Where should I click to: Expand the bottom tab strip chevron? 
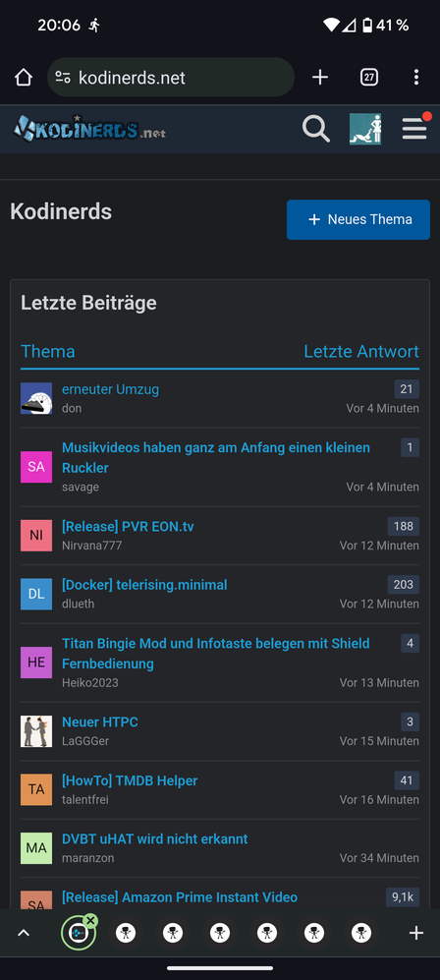tap(24, 933)
